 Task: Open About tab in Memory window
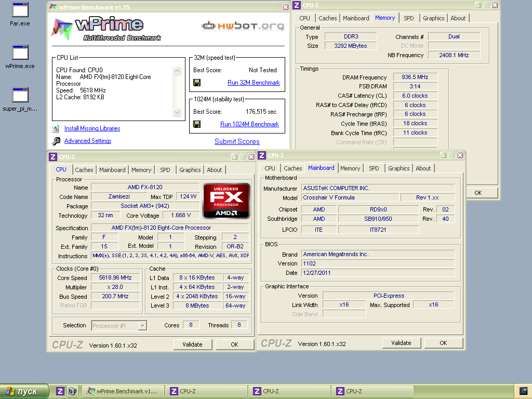pos(458,18)
